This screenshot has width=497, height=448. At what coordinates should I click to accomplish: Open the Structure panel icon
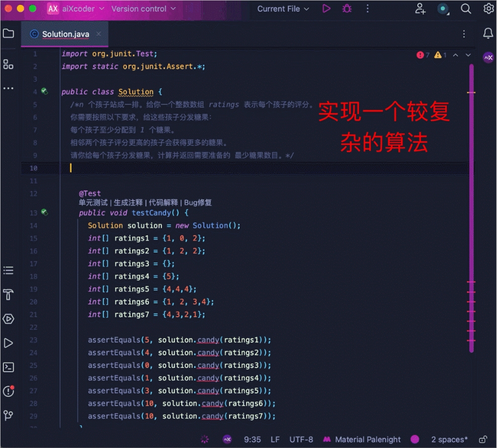point(8,64)
